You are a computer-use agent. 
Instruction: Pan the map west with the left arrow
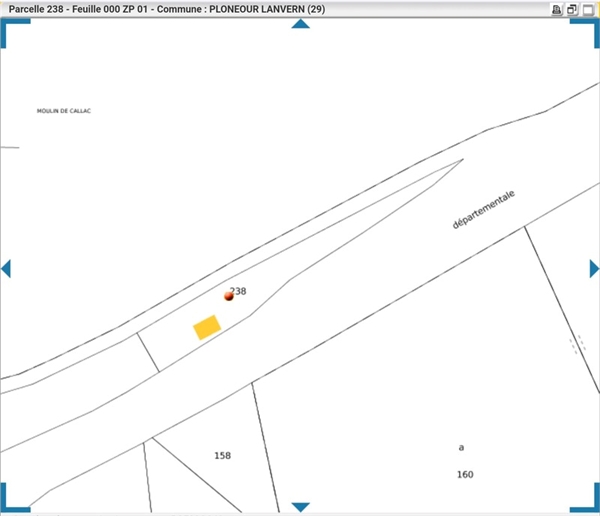click(6, 268)
